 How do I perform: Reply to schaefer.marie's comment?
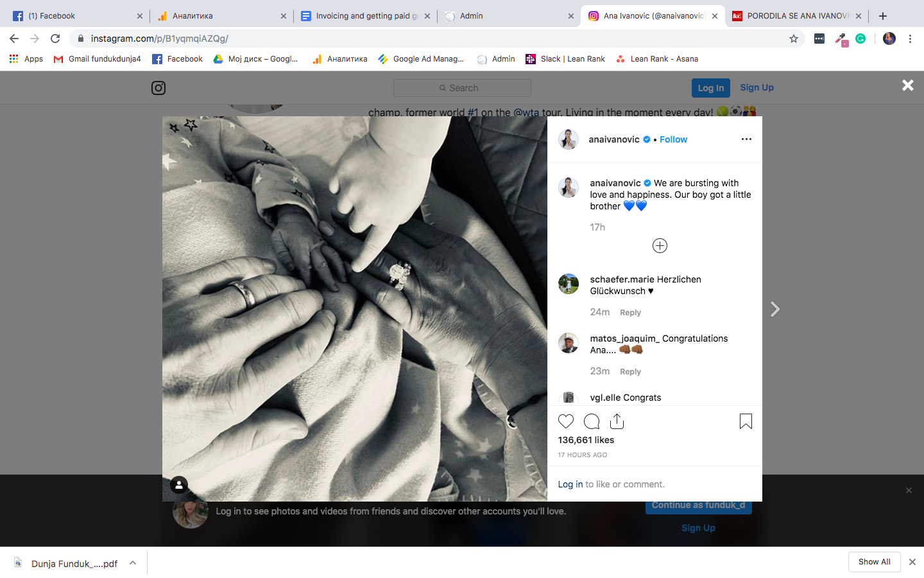pyautogui.click(x=630, y=313)
